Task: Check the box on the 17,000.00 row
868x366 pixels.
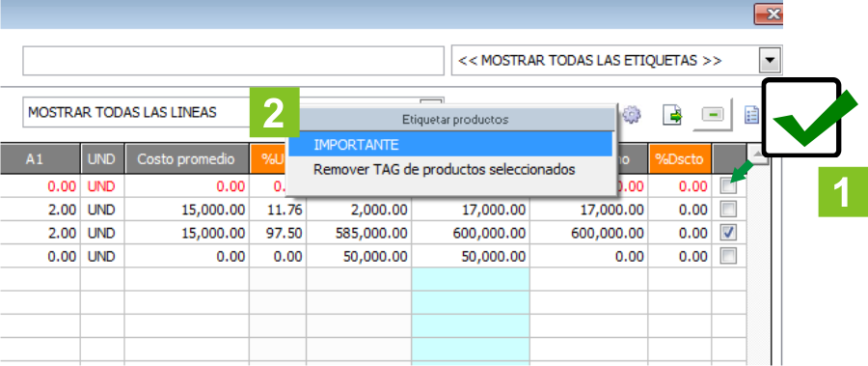Action: [x=728, y=210]
